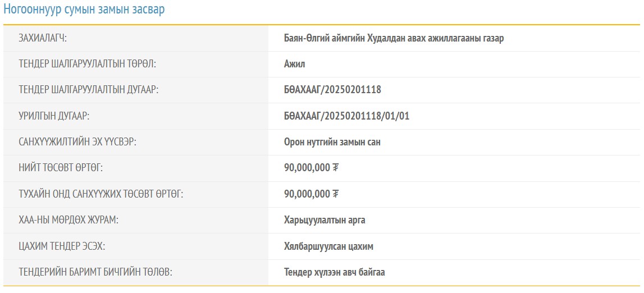Click the value "Орон нутгийн замын сан"
This screenshot has height=293, width=644.
point(332,142)
